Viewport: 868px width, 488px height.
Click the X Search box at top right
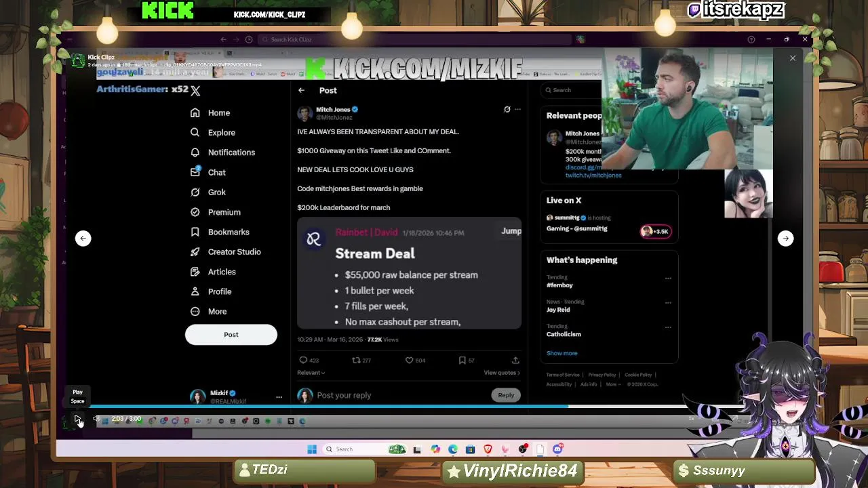[x=571, y=90]
